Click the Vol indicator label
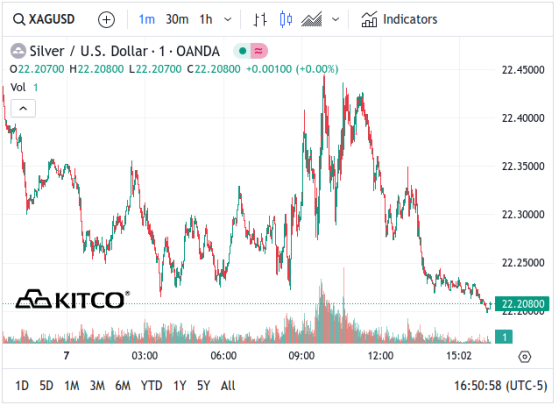Screen dimensions: 559x405 pyautogui.click(x=18, y=87)
